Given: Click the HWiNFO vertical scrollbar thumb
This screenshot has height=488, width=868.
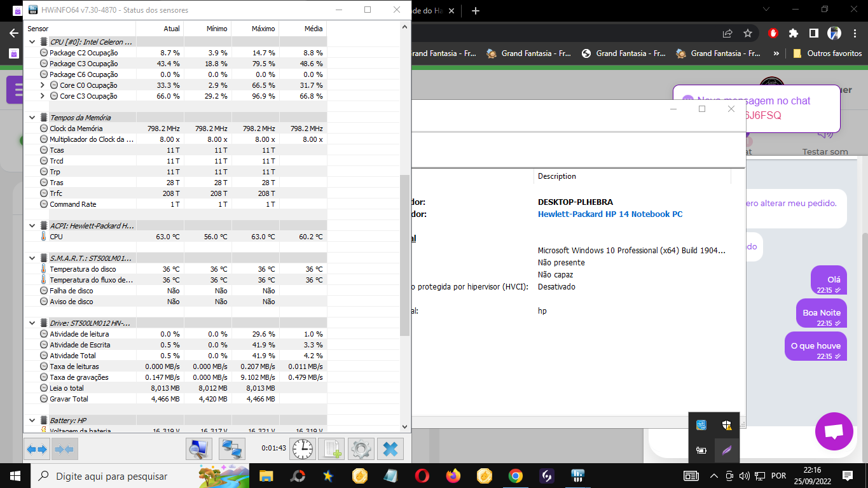Looking at the screenshot, I should 405,256.
